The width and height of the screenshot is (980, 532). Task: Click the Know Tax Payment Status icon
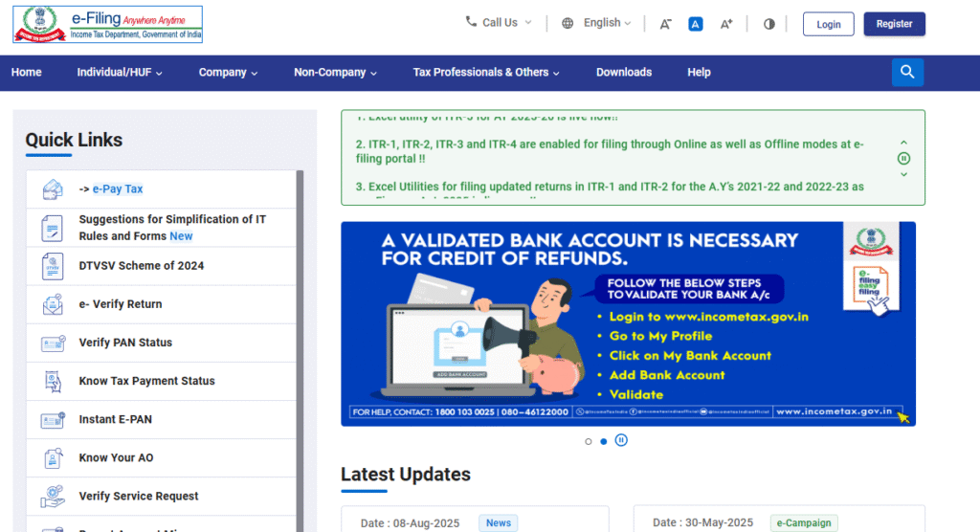54,382
